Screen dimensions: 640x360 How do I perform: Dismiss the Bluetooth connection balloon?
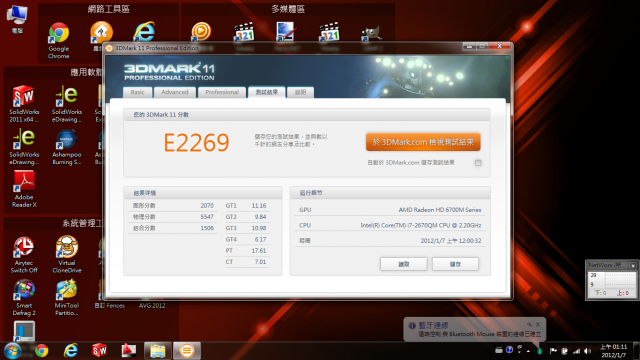point(538,324)
